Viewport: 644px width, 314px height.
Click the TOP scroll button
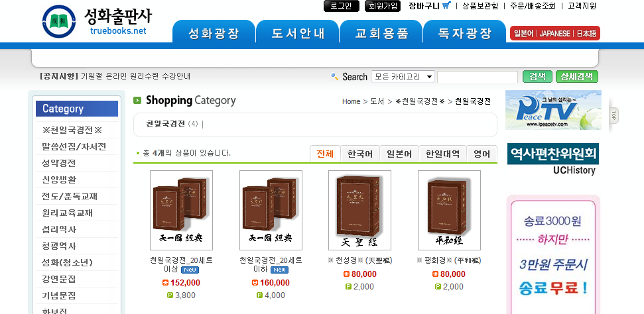(614, 115)
